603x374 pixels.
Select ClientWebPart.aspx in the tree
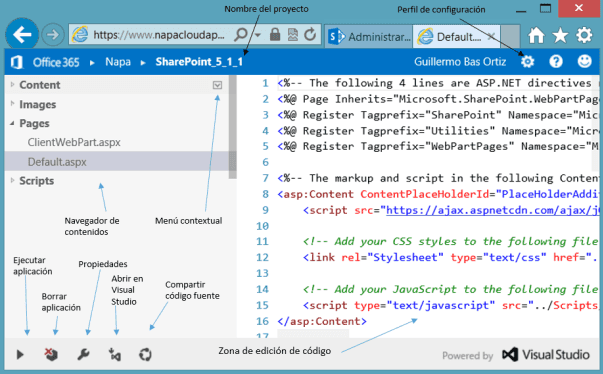[x=74, y=142]
